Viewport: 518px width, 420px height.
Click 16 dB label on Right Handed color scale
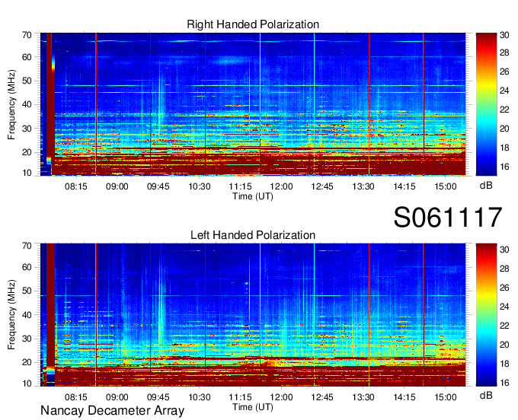tap(504, 167)
